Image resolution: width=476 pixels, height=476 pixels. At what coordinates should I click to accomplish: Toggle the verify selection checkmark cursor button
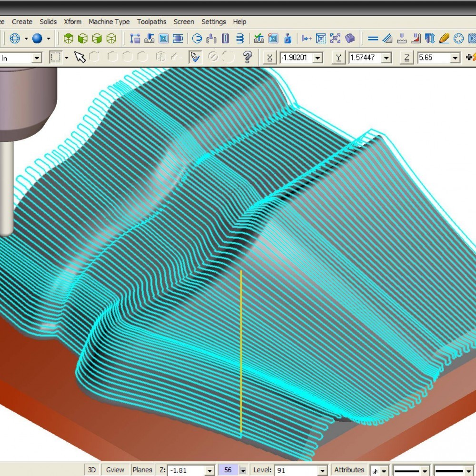pyautogui.click(x=195, y=57)
